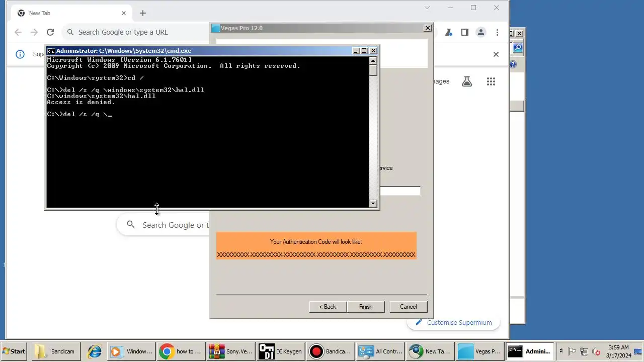Minimize the cmd.exe window

356,51
